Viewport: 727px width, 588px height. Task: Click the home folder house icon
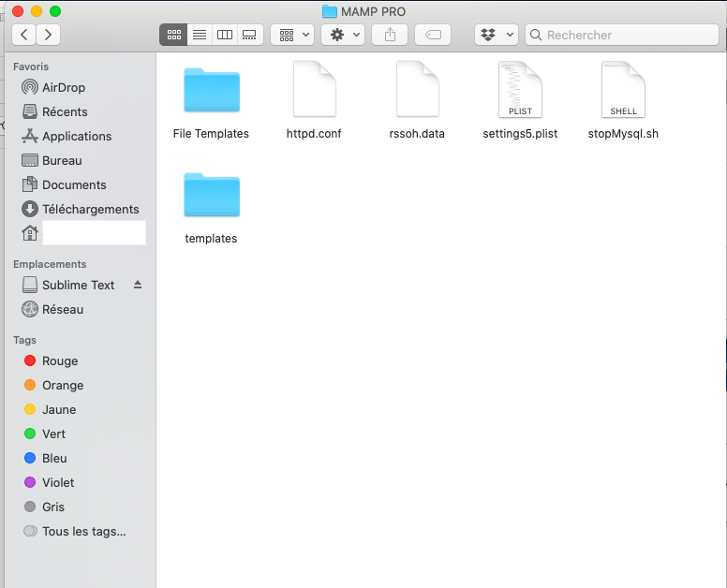pos(30,232)
